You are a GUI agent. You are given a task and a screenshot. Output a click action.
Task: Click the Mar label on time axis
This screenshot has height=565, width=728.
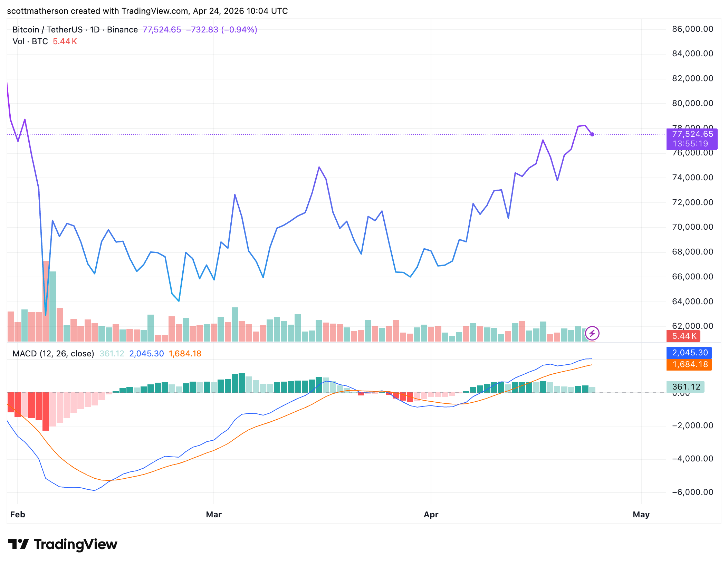click(214, 515)
